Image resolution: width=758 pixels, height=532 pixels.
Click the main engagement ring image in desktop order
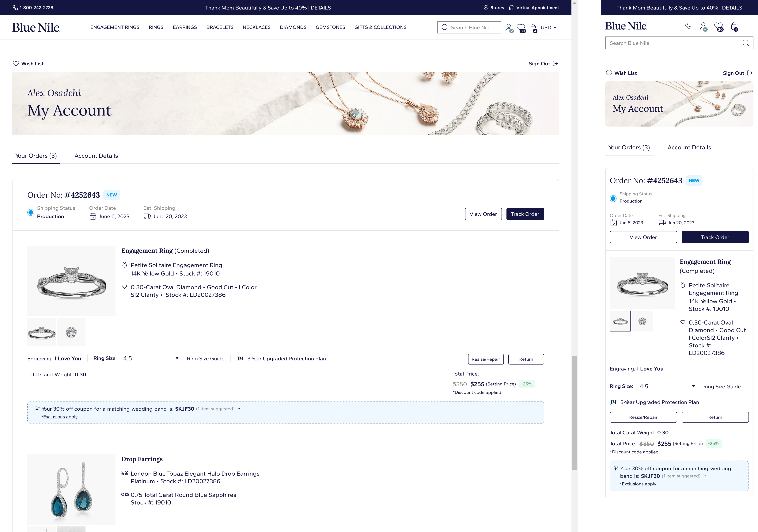tap(71, 281)
